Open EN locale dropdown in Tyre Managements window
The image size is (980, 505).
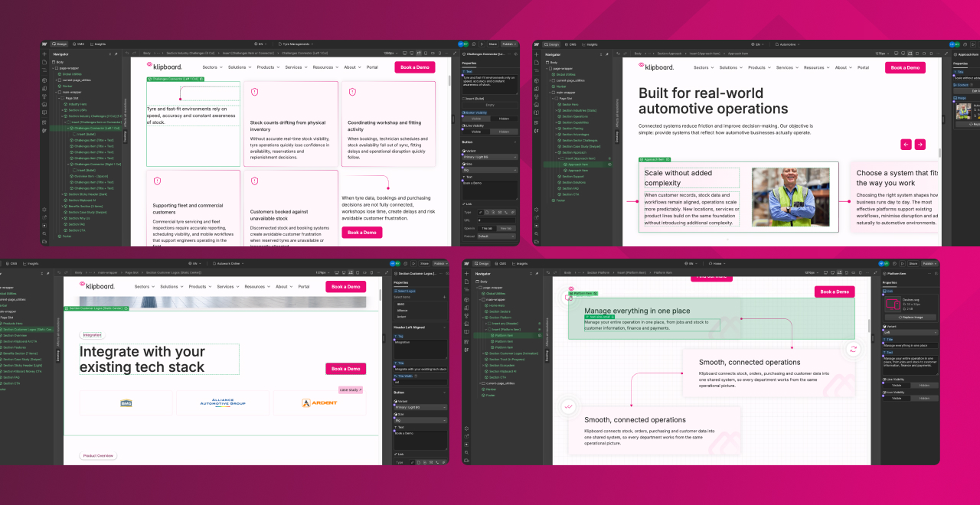260,44
